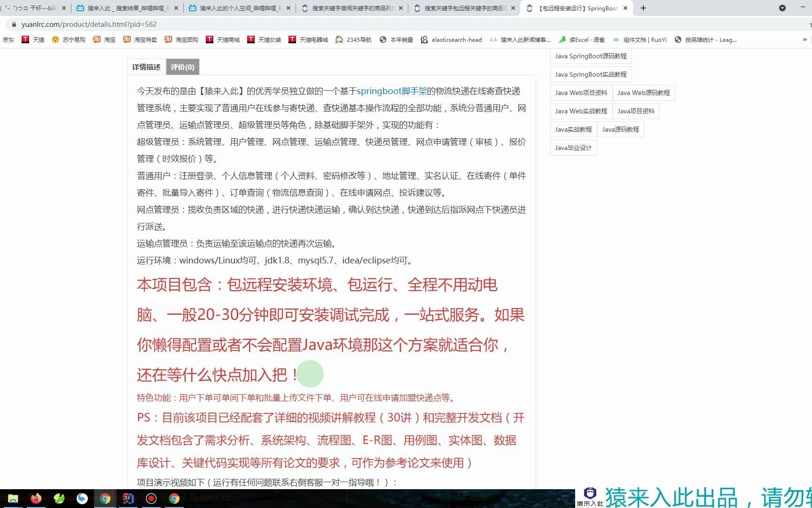Open the 天猫 bookmark via its red icon
Screen dimensions: 812x508
coord(26,40)
